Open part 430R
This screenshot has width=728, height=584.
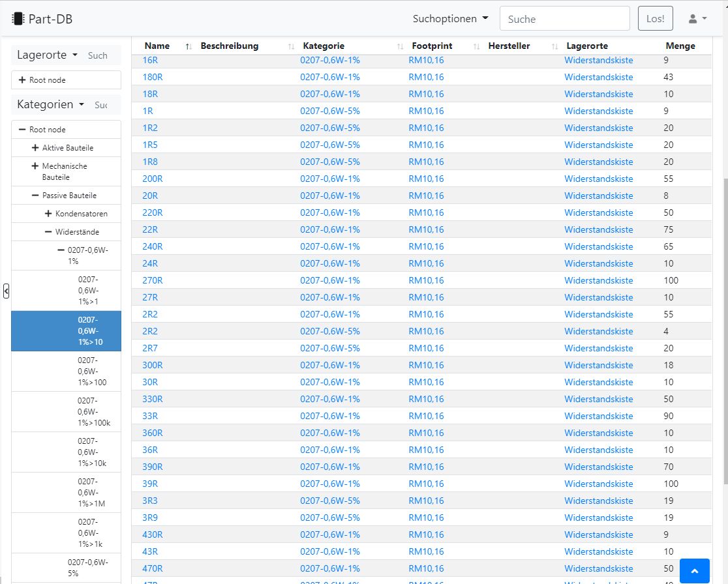point(152,534)
